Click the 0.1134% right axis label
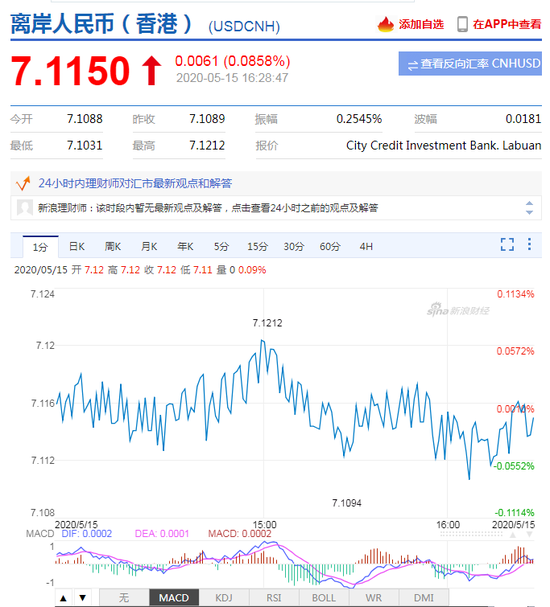This screenshot has width=550, height=607. point(516,294)
